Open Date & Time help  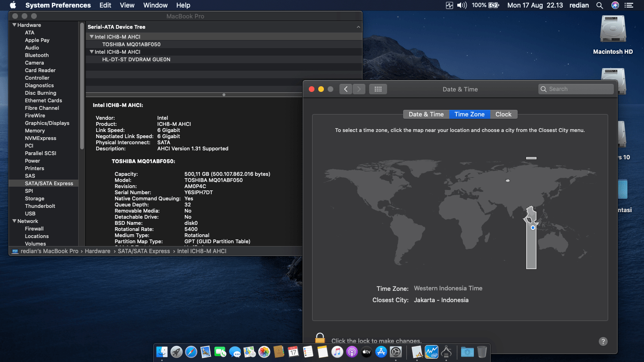603,341
